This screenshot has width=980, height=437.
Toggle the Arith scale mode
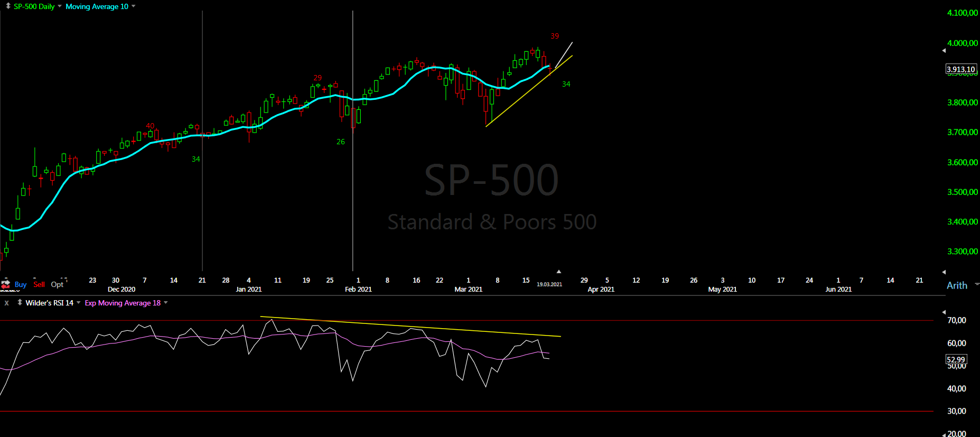[957, 285]
